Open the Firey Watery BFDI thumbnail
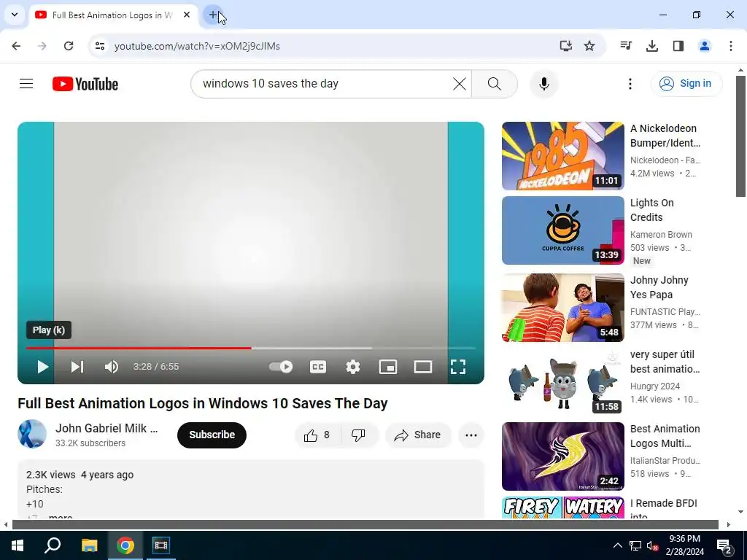 562,507
